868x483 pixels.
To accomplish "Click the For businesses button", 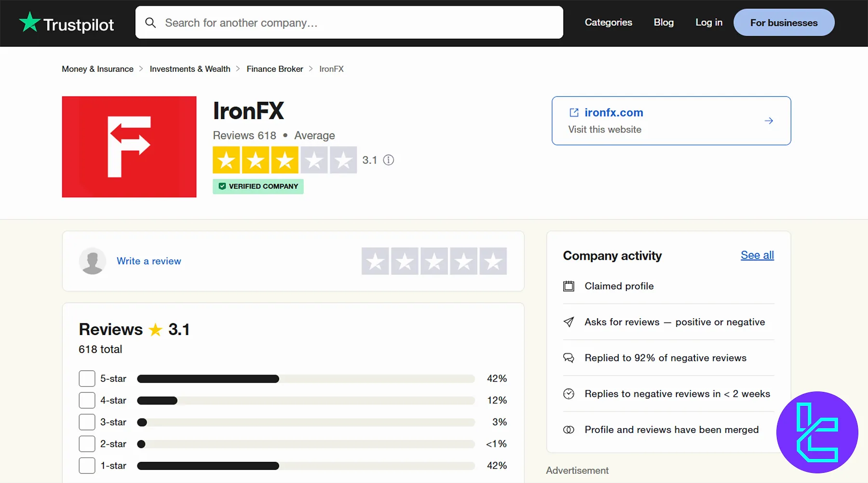I will [x=784, y=23].
